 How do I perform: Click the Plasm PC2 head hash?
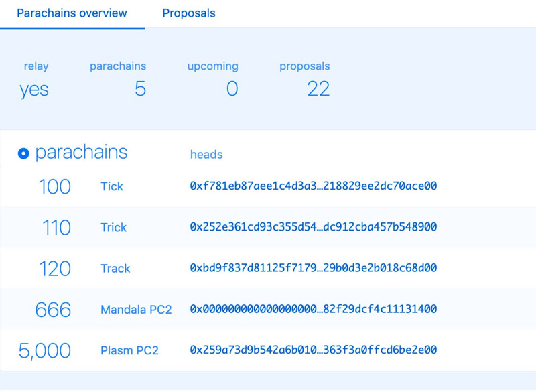coord(314,350)
